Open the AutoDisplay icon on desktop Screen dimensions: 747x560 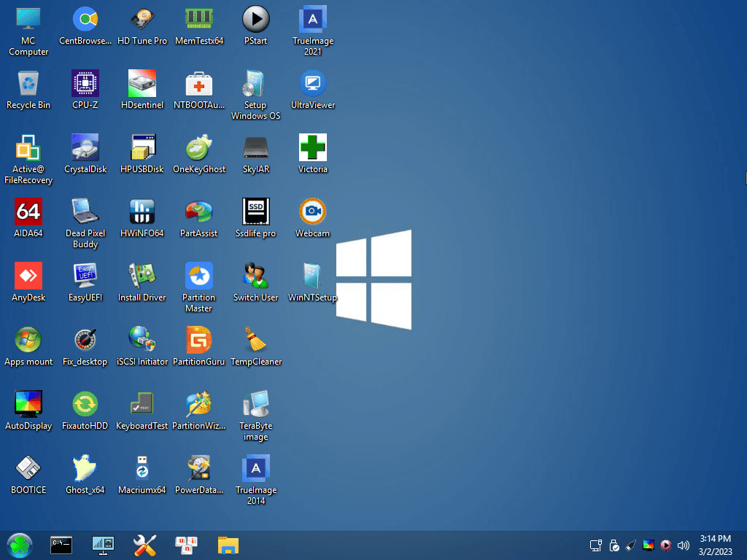[28, 404]
